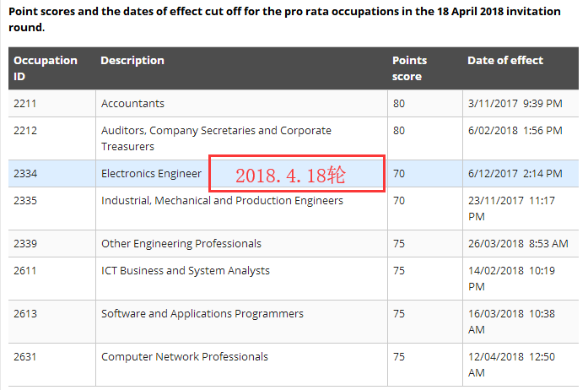Image resolution: width=588 pixels, height=390 pixels.
Task: Select ICT Business and System Analysts
Action: [x=186, y=271]
